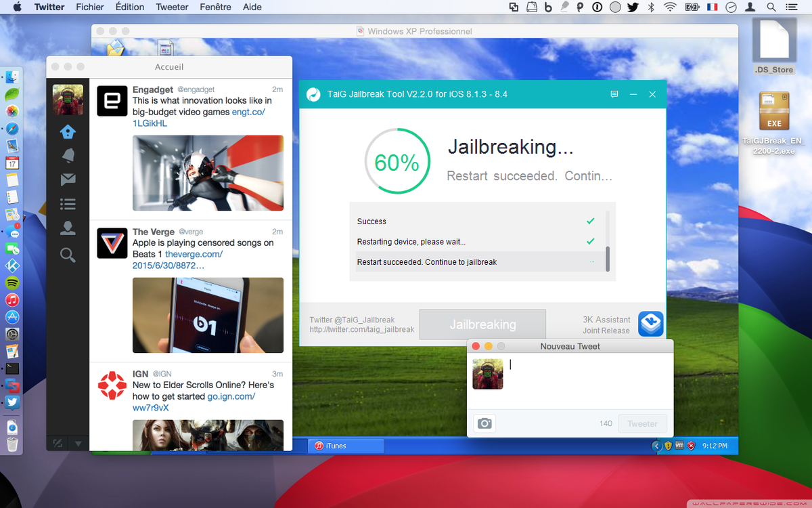The width and height of the screenshot is (812, 508).
Task: Open Terminal in the Dock
Action: click(x=12, y=368)
